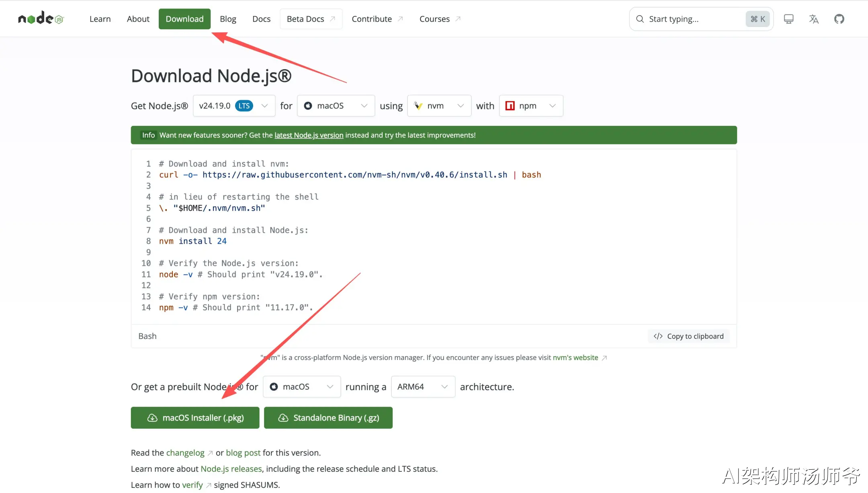Screen dimensions: 868x493
Task: Click the ⌘ K shortcut badge
Action: (x=757, y=19)
